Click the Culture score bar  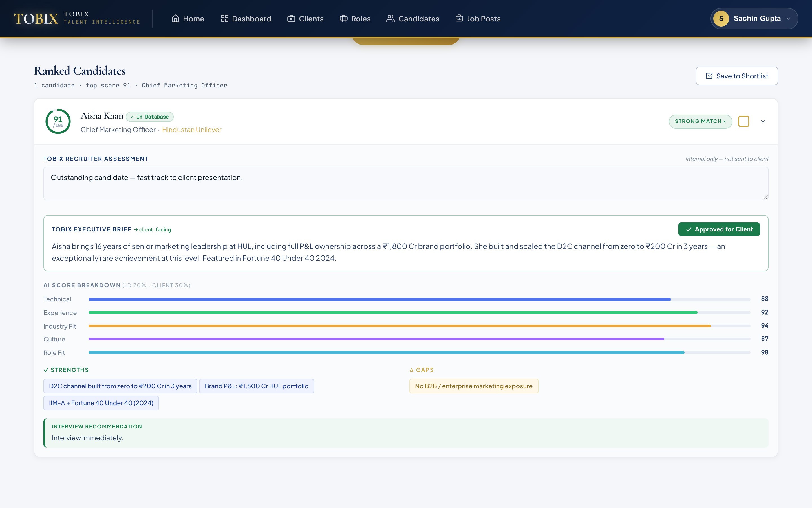coord(420,339)
